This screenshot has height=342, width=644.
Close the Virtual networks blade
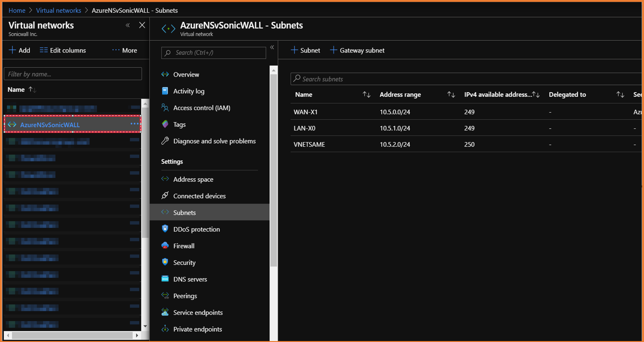pyautogui.click(x=142, y=25)
